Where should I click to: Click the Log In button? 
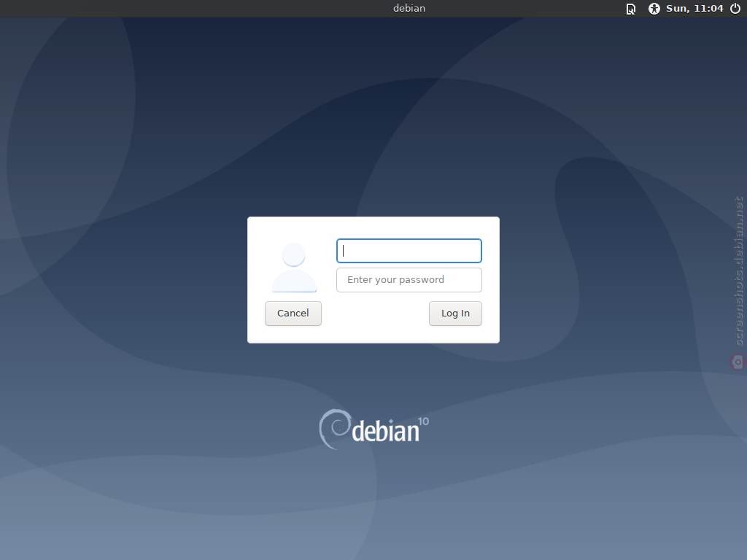point(455,314)
